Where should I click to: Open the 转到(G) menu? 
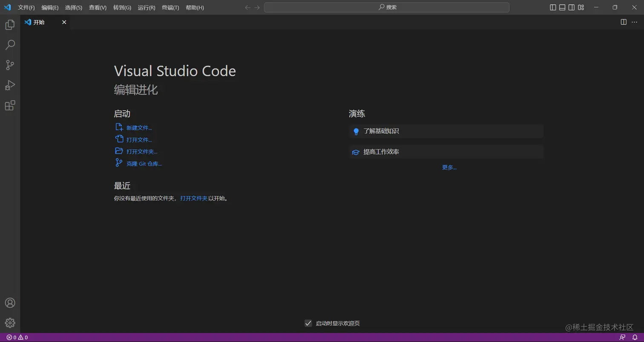[x=122, y=8]
